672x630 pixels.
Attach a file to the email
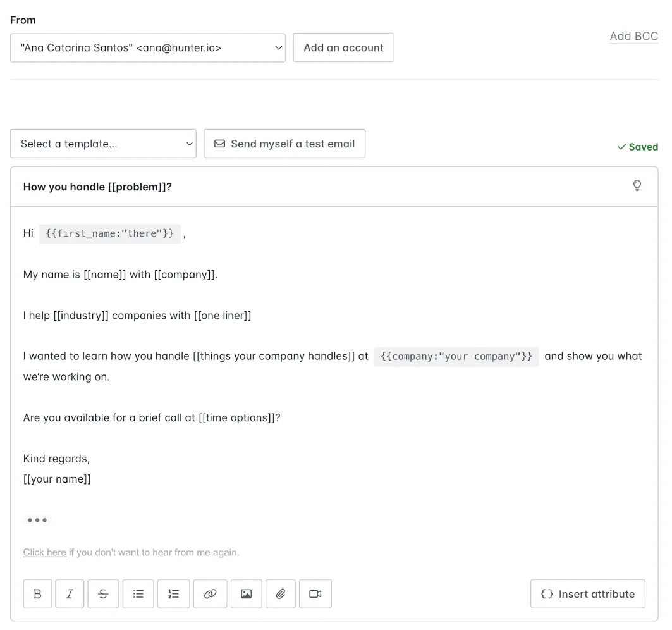click(x=281, y=593)
